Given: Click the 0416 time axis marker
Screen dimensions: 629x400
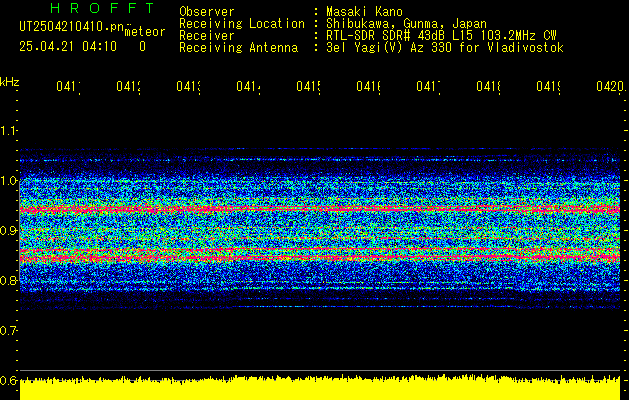Looking at the screenshot, I should coord(368,86).
